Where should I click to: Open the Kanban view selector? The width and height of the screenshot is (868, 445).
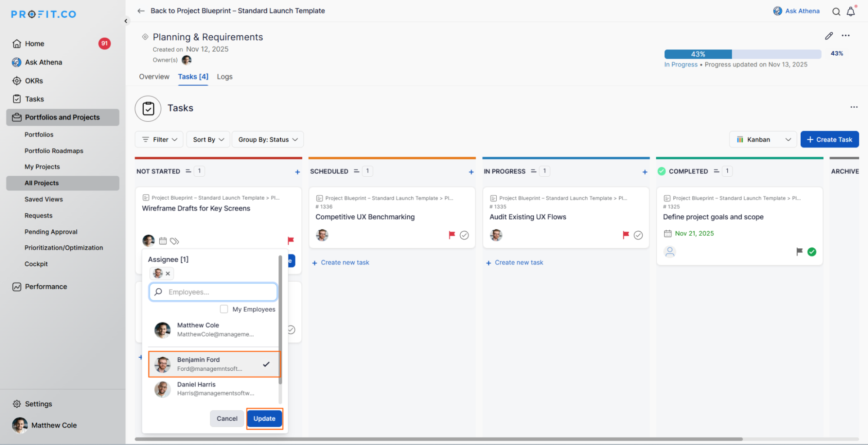[763, 139]
